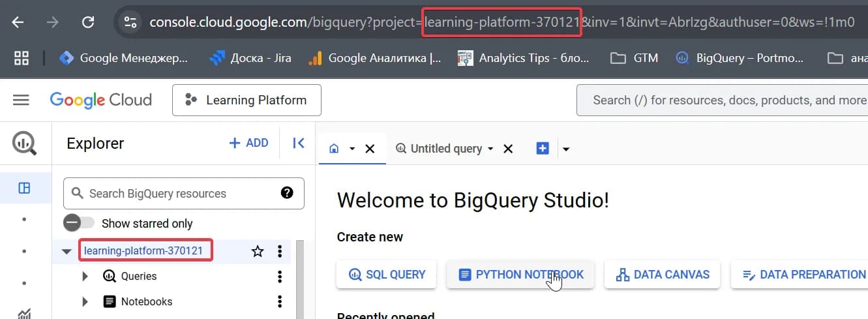Close the Untitled query tab
Image resolution: width=868 pixels, height=319 pixels.
coord(508,149)
